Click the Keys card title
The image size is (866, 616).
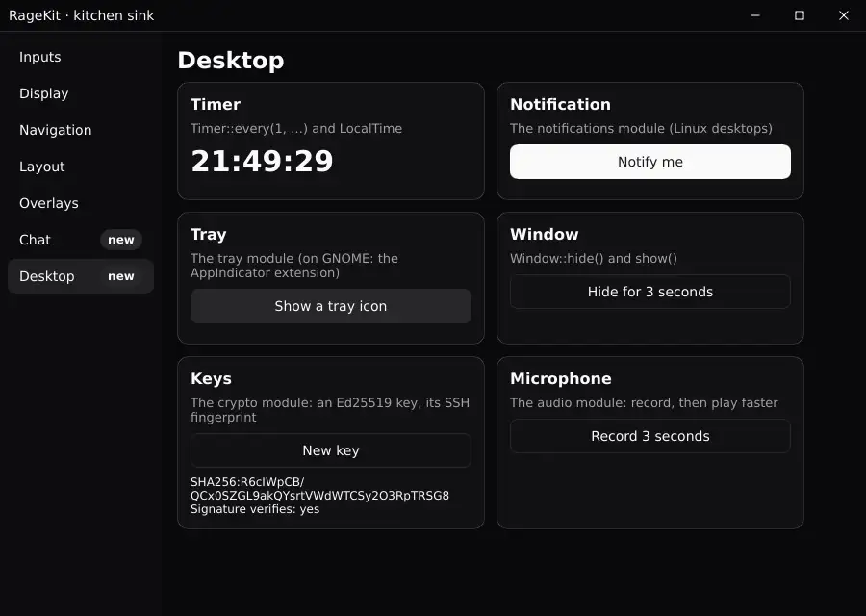point(211,379)
